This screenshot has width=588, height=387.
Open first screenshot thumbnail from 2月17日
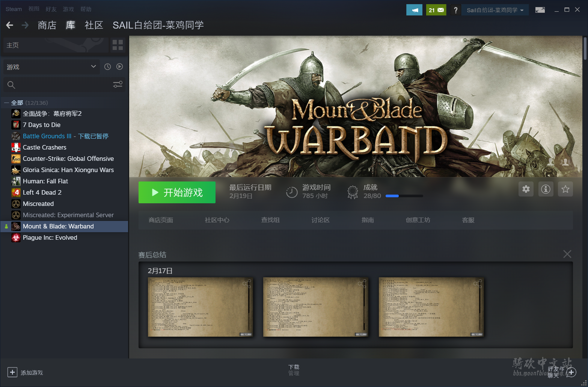201,307
